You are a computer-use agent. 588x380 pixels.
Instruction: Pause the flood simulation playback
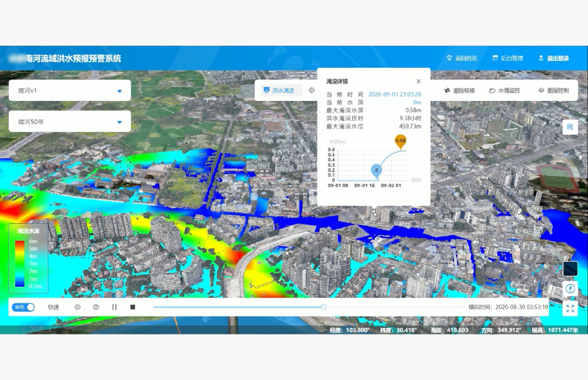pos(114,307)
